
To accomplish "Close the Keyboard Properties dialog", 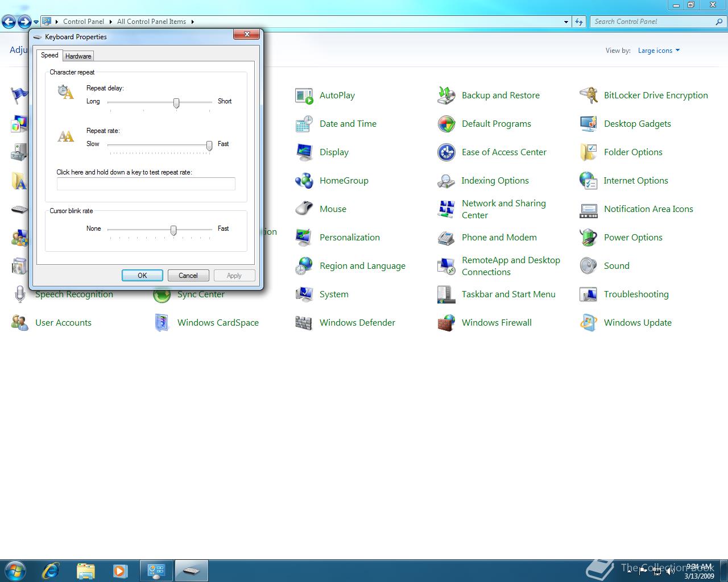I will click(247, 34).
